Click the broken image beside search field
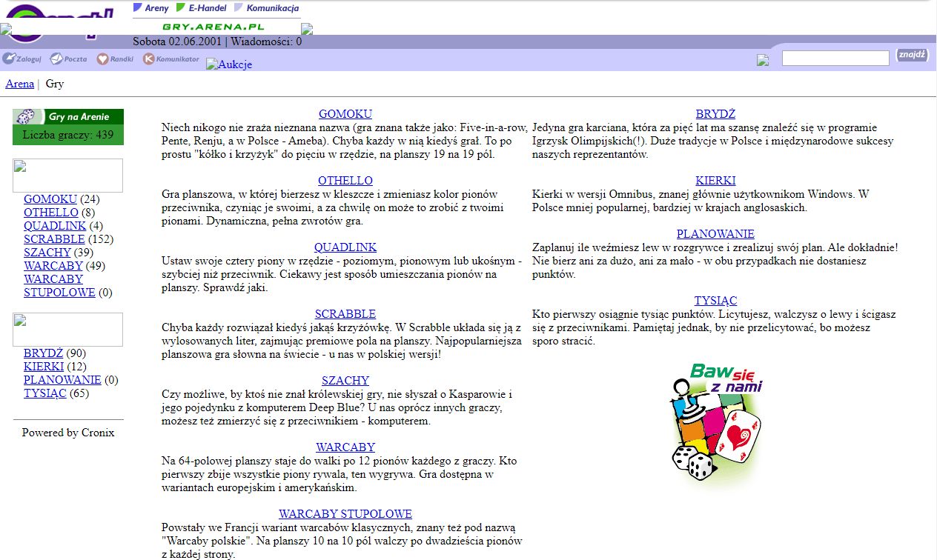The height and width of the screenshot is (560, 937). (x=763, y=60)
